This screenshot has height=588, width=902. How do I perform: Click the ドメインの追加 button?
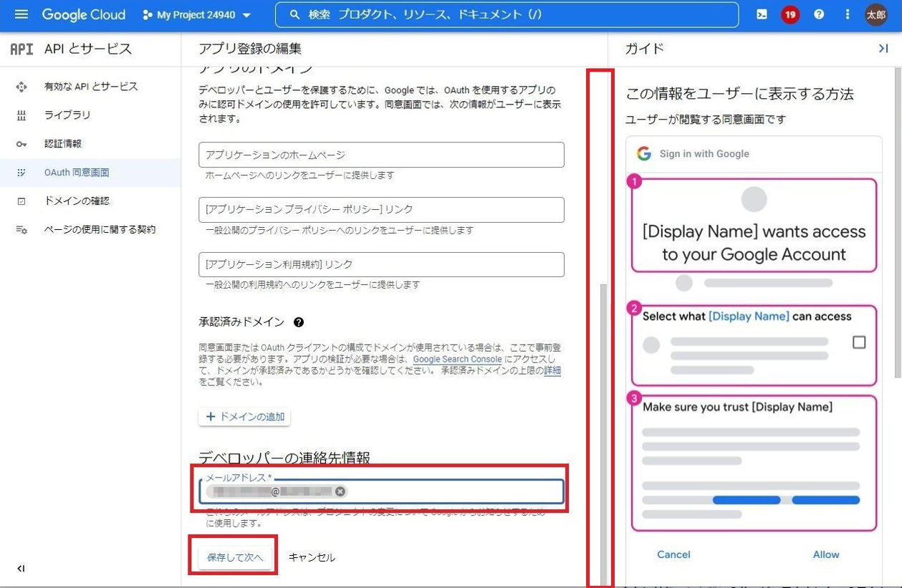coord(244,417)
